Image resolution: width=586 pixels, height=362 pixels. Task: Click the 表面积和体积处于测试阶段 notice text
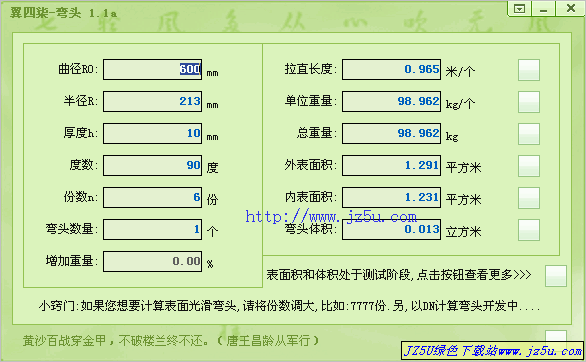(399, 275)
